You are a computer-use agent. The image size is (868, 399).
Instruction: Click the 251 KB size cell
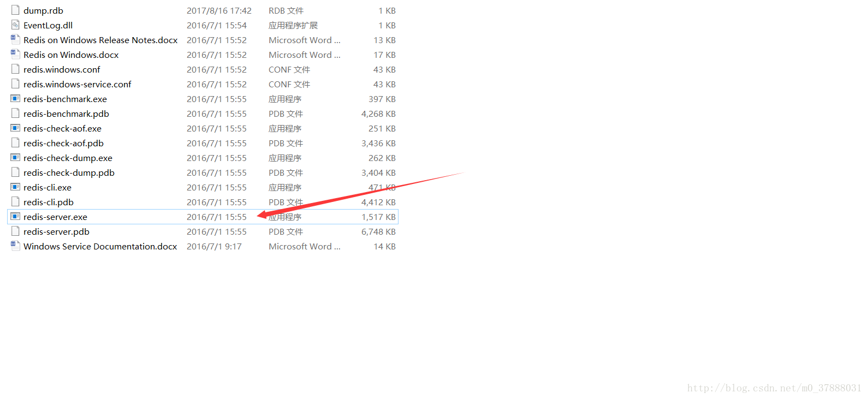[x=382, y=129]
